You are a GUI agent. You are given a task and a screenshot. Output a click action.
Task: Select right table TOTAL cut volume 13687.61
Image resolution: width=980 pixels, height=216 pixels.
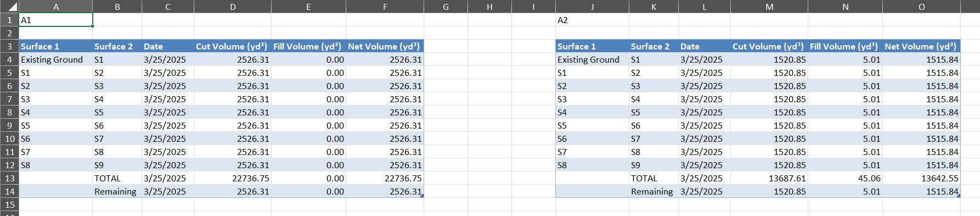(769, 178)
